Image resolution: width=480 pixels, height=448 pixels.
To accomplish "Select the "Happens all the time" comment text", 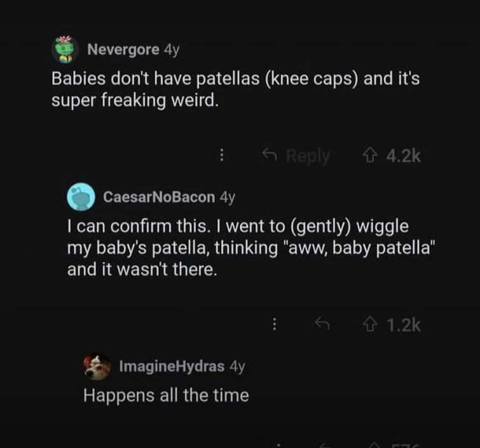I will [166, 395].
